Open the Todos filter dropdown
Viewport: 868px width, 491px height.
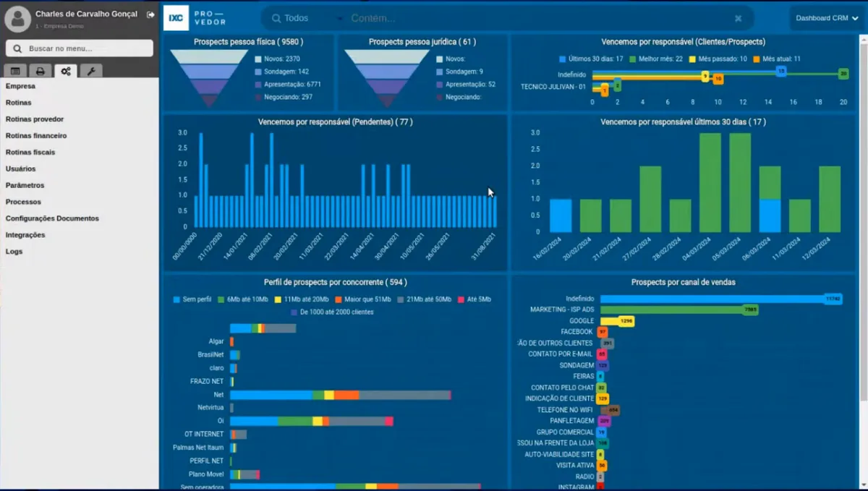click(x=307, y=18)
